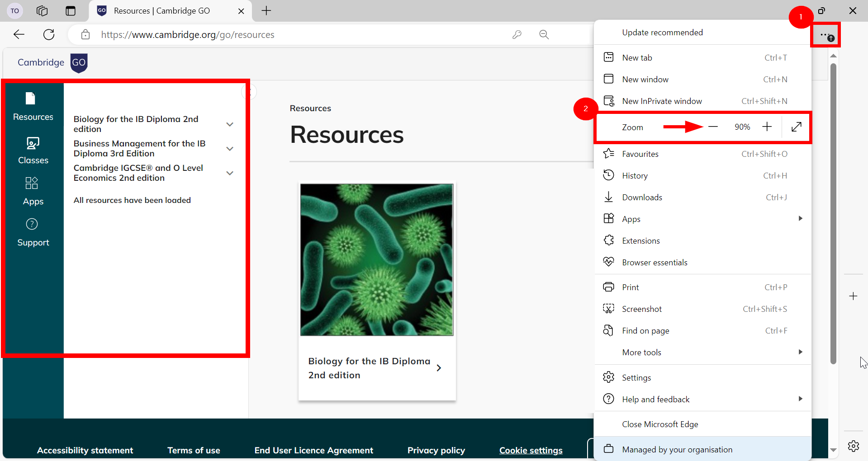
Task: Open the Settings and more ellipsis button
Action: click(826, 35)
